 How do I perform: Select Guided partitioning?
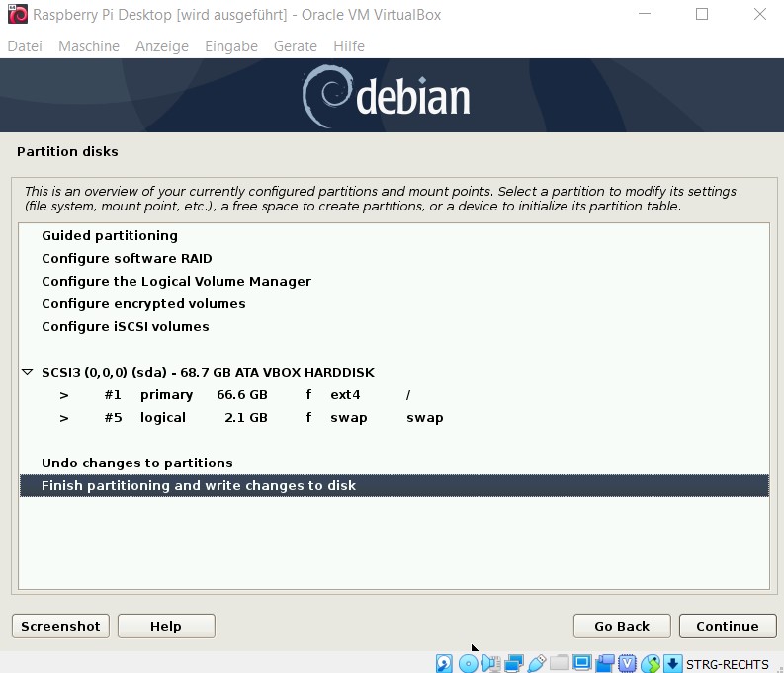(x=394, y=235)
